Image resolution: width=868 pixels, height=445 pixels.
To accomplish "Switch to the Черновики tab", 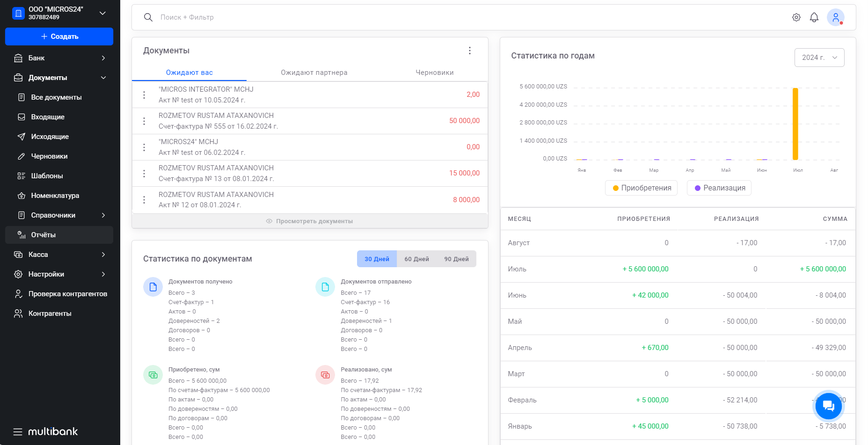I will (434, 73).
